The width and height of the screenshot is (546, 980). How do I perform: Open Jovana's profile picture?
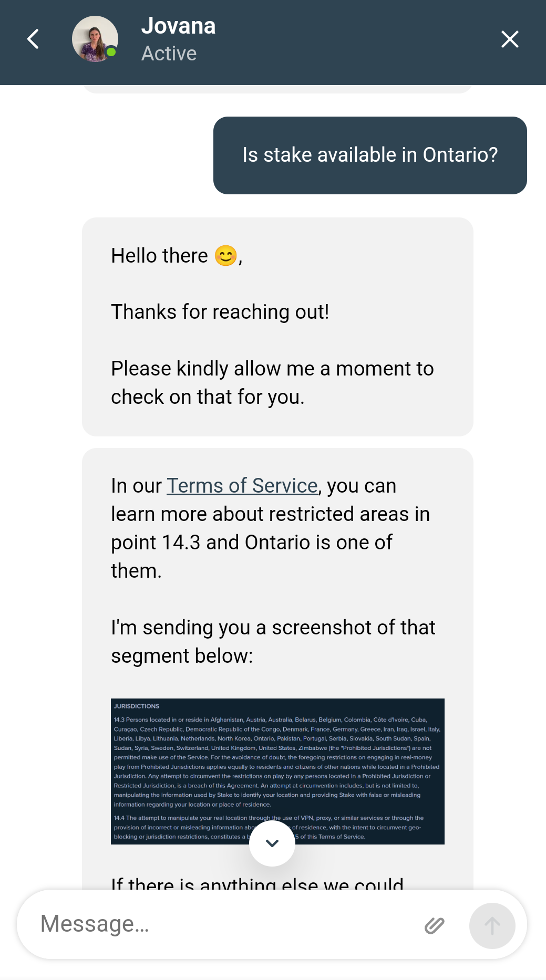(95, 39)
